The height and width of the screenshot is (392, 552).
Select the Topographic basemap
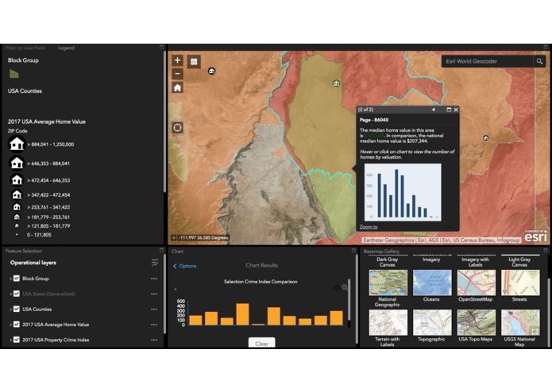(x=432, y=322)
